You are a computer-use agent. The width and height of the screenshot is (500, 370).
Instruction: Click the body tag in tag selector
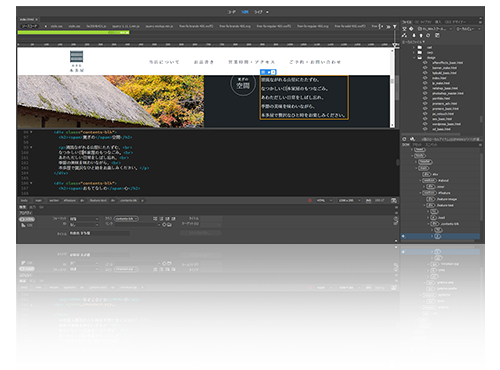point(24,200)
